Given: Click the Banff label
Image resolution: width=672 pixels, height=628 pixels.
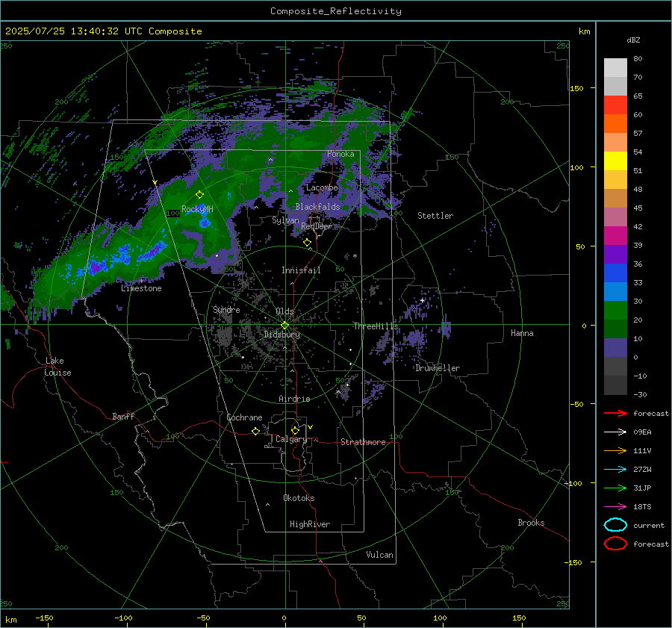Looking at the screenshot, I should tap(123, 417).
